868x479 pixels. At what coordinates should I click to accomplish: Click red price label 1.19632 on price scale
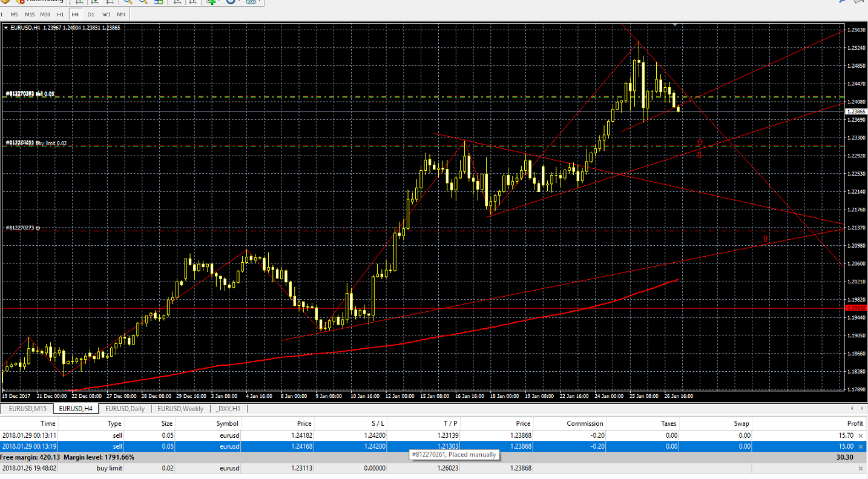(x=856, y=308)
